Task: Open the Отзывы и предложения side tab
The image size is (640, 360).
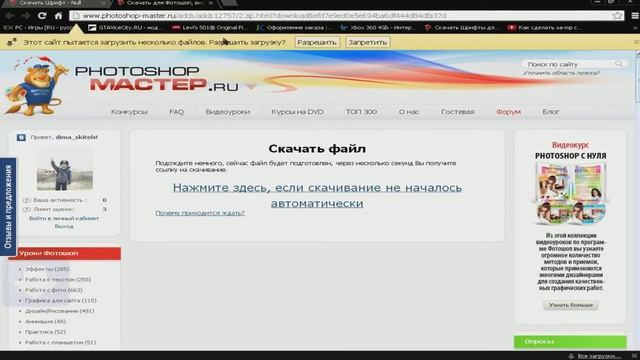Action: point(8,207)
